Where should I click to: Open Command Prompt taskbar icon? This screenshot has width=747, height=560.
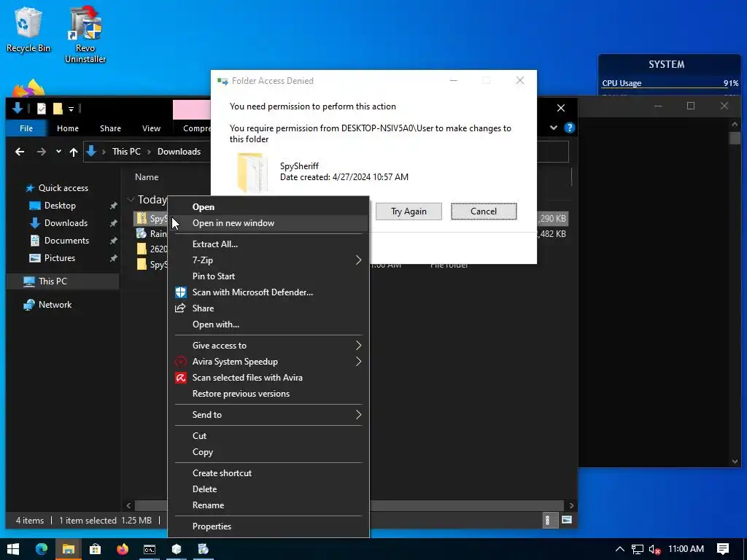pos(150,549)
